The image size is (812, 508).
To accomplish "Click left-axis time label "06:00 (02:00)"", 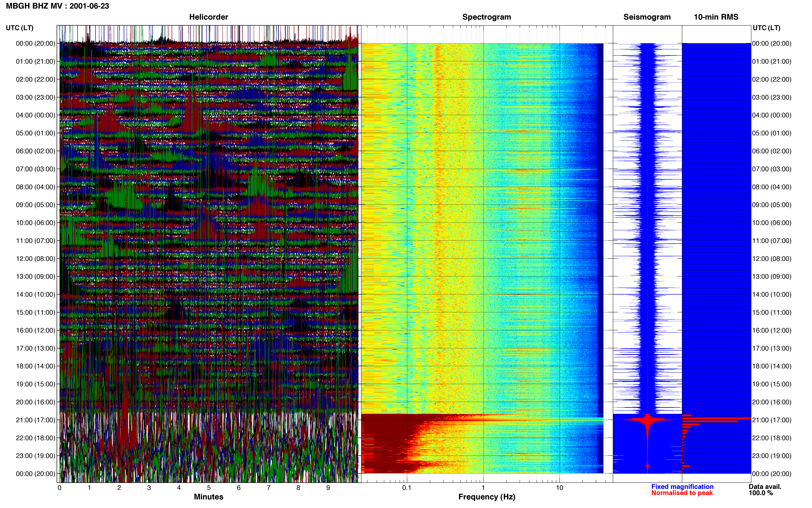I will (x=36, y=151).
